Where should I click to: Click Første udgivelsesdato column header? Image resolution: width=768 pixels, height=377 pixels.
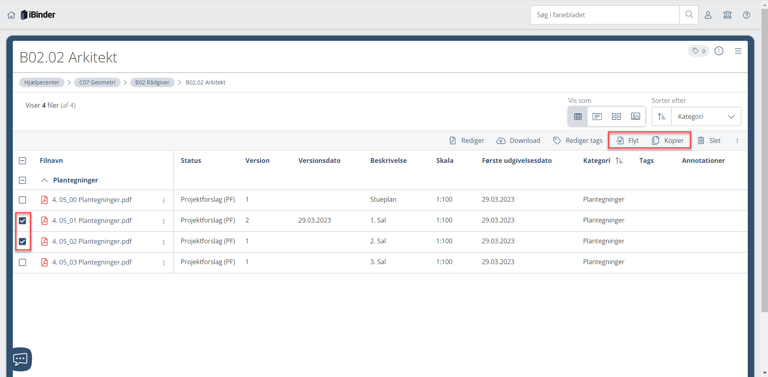pyautogui.click(x=517, y=161)
